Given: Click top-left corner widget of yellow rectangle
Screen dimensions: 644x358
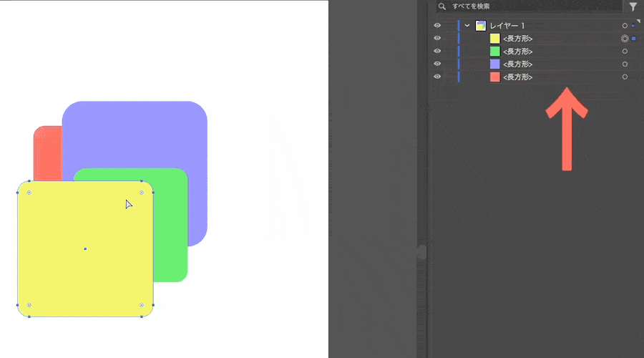Looking at the screenshot, I should (29, 193).
